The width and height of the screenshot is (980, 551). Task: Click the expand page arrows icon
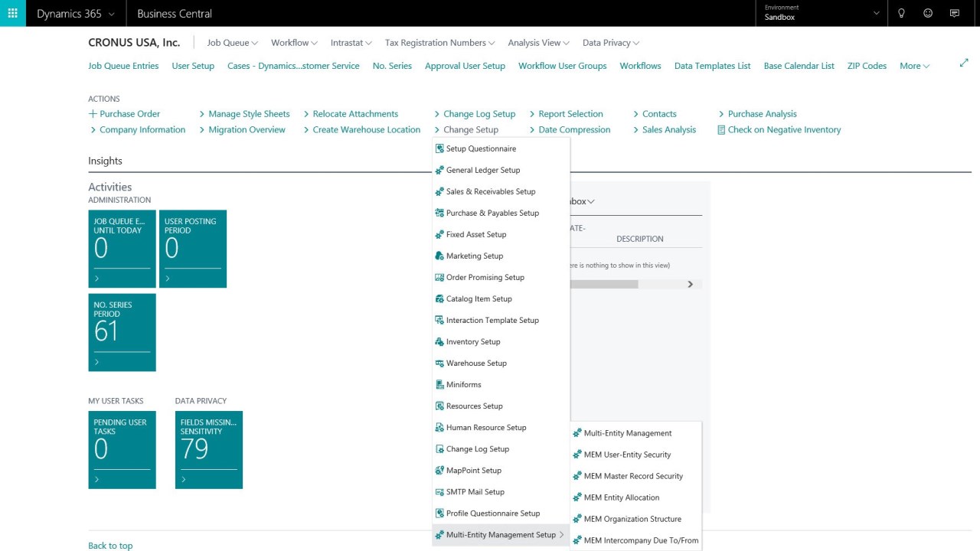pos(964,63)
